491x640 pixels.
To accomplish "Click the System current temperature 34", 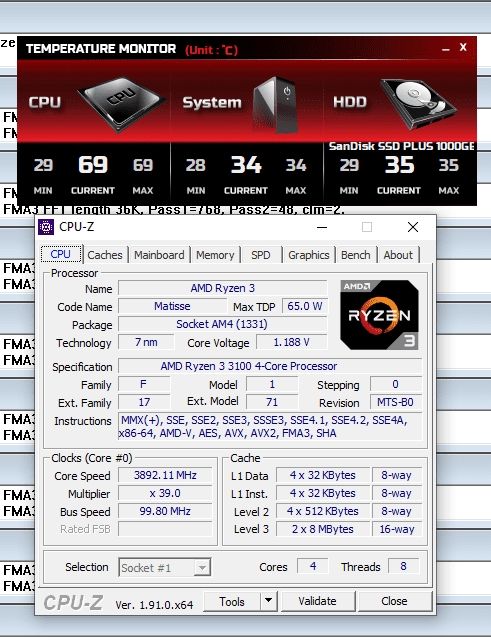I will [x=246, y=165].
